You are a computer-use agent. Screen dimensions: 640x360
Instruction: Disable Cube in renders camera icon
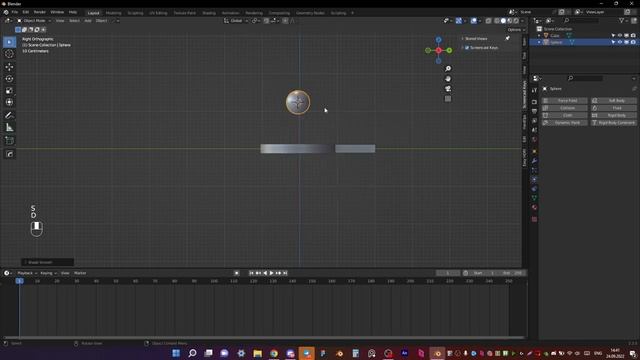tap(633, 36)
